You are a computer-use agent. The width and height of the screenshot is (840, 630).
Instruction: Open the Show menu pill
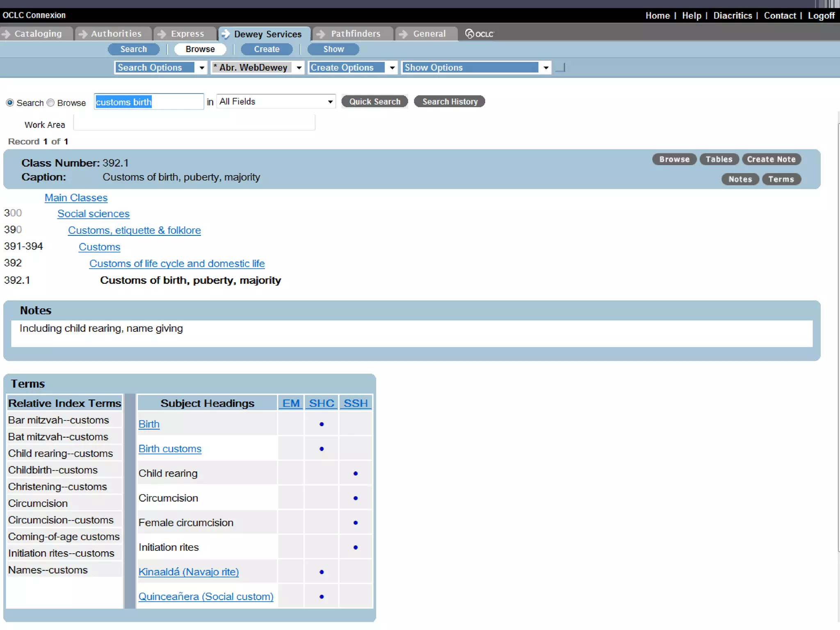[x=333, y=49]
